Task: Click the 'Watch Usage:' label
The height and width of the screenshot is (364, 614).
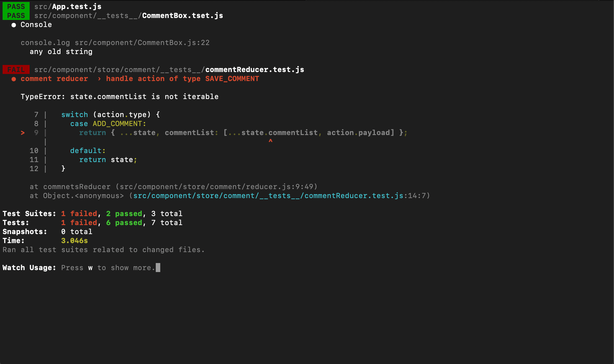Action: coord(29,268)
